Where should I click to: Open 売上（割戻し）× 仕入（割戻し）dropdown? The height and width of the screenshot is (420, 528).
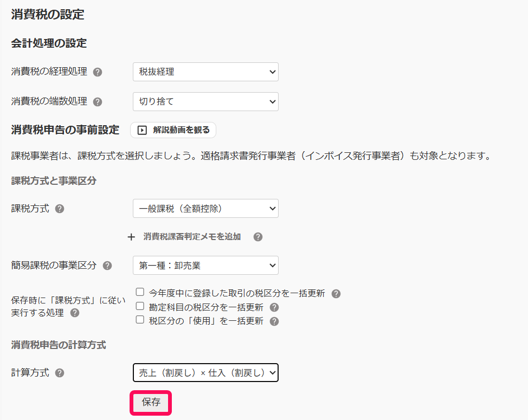pos(206,372)
